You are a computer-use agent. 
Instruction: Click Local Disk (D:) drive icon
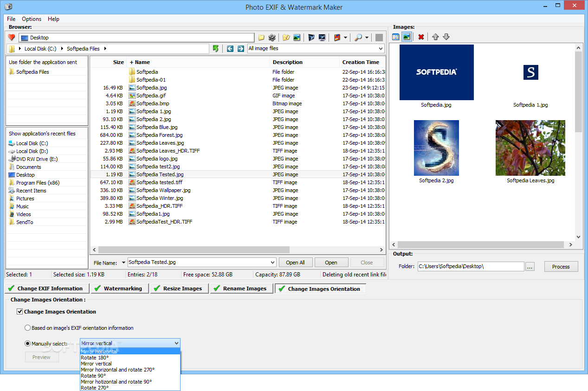point(12,151)
